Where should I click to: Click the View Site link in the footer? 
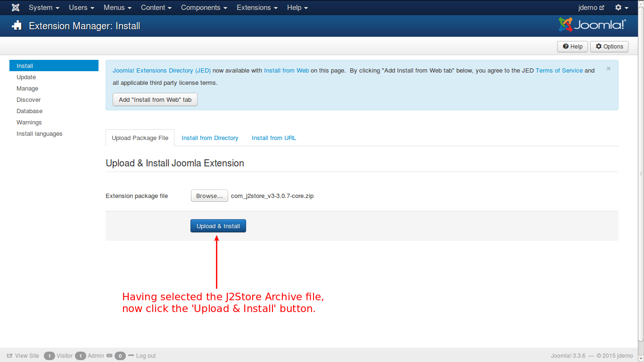pos(23,356)
